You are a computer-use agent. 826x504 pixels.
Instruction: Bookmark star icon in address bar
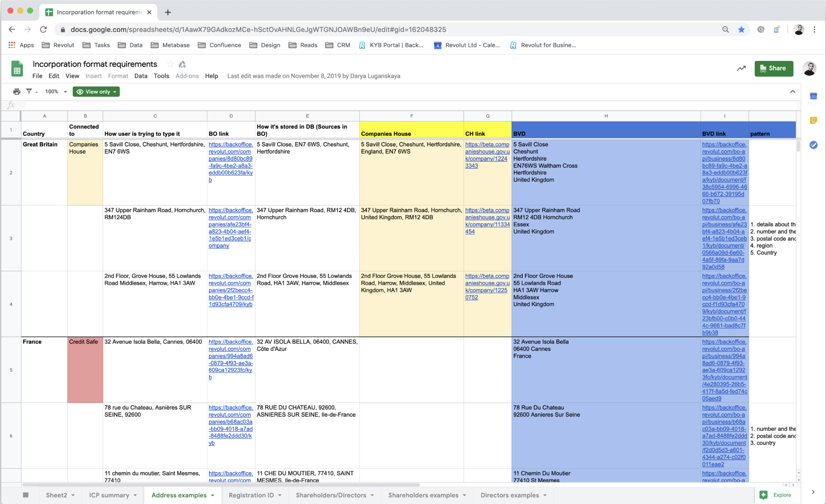741,30
